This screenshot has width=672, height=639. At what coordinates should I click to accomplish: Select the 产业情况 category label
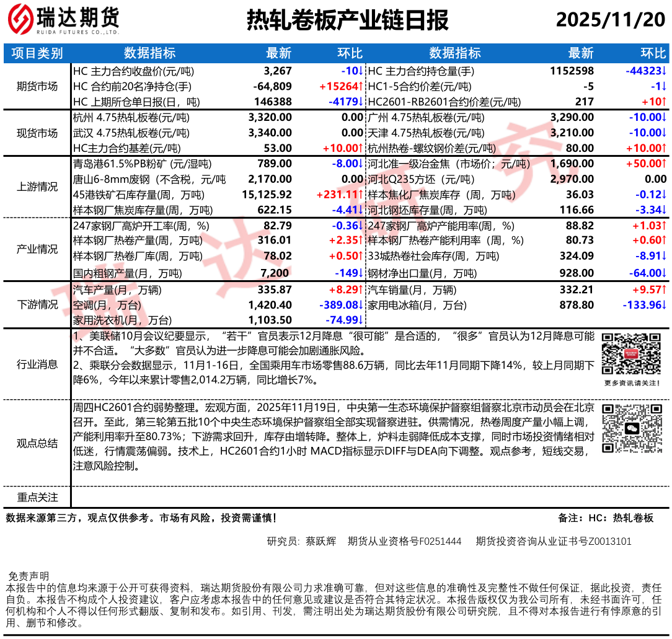(37, 249)
